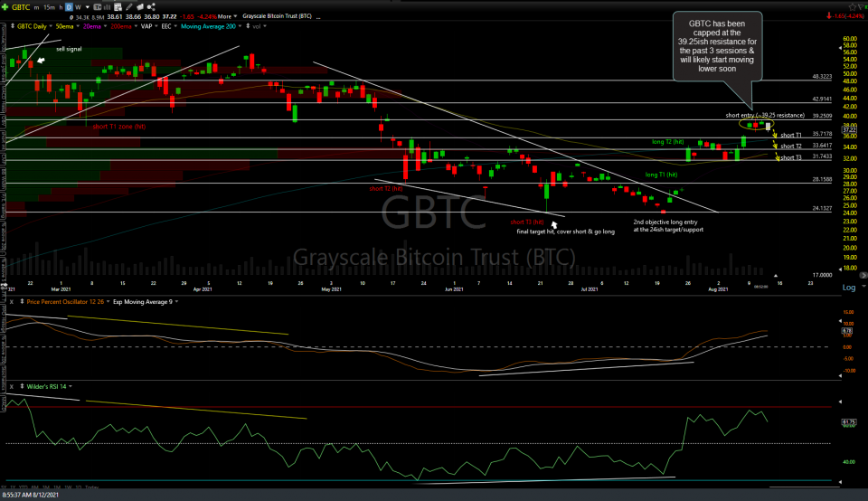The image size is (868, 501).
Task: Click the timestamp 8:55:37 AM 8/12/2021
Action: pyautogui.click(x=31, y=495)
